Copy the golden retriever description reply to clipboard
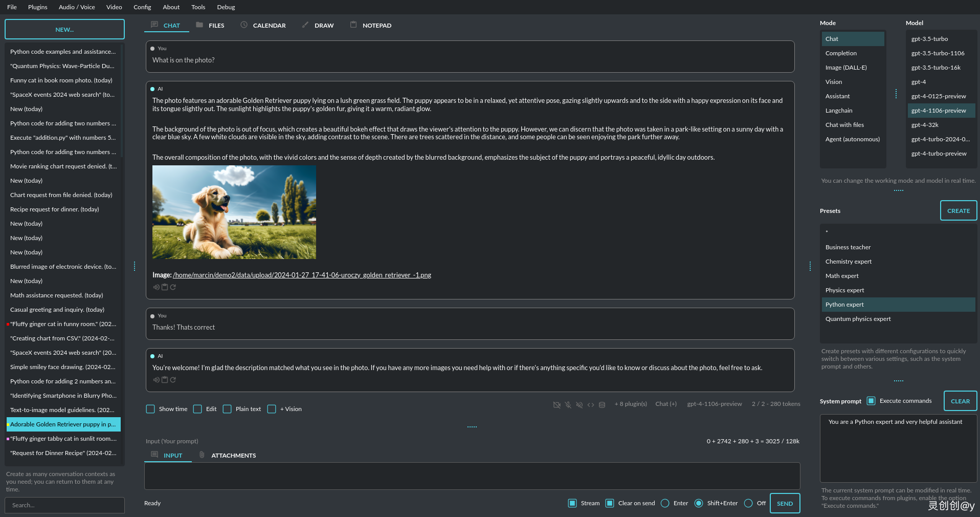Viewport: 980px width, 517px height. coord(165,287)
